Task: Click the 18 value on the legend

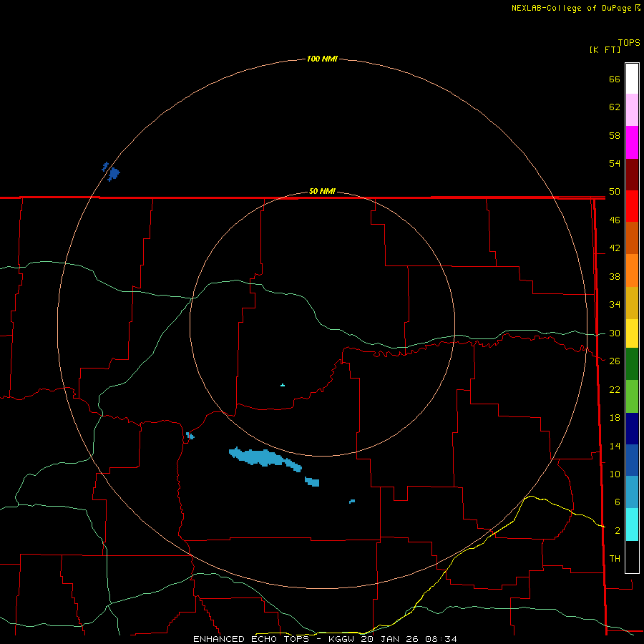Action: tap(615, 418)
